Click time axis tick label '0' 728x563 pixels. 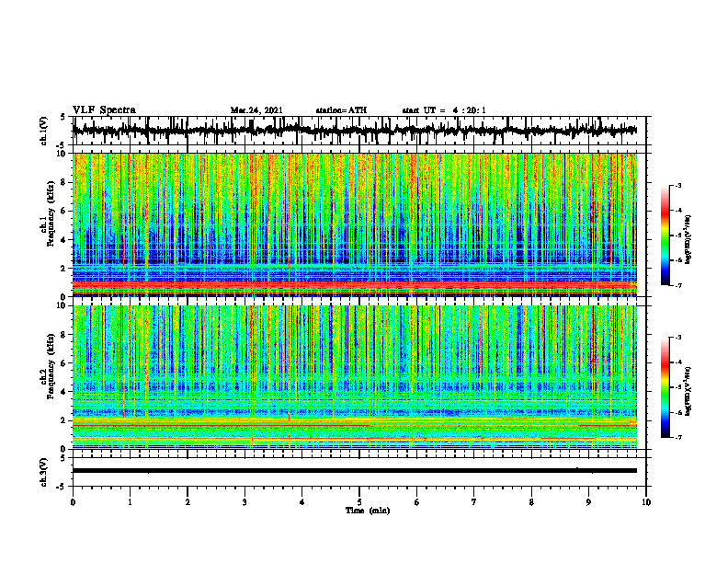click(73, 502)
